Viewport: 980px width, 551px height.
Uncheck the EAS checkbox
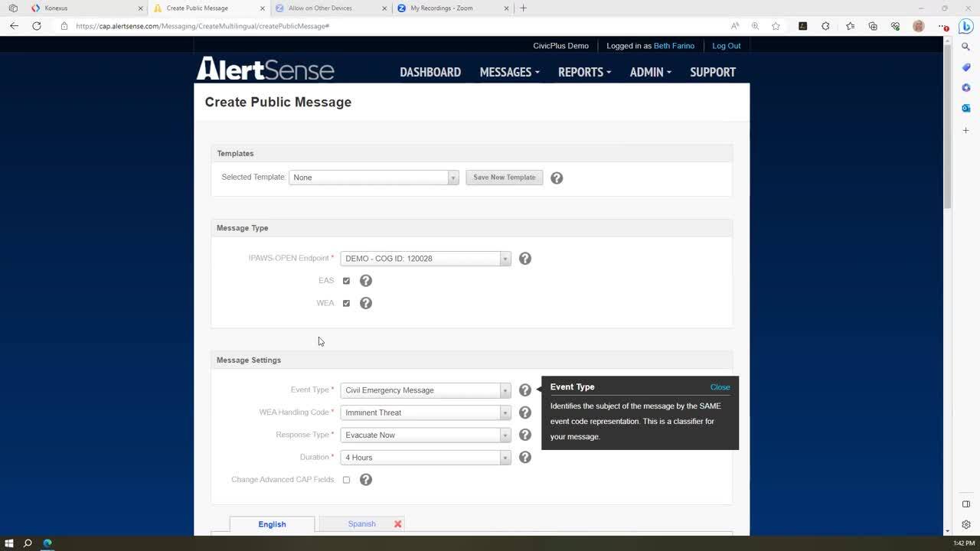pyautogui.click(x=346, y=281)
